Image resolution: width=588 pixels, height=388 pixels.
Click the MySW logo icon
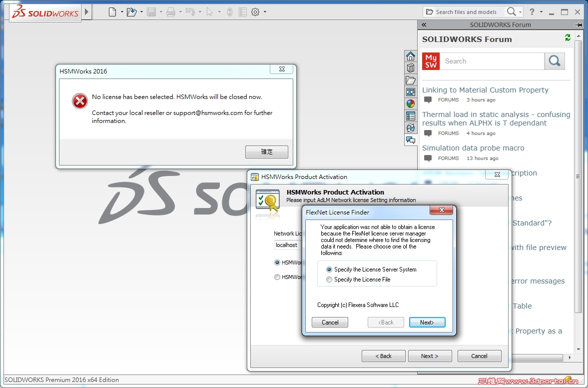pos(431,61)
